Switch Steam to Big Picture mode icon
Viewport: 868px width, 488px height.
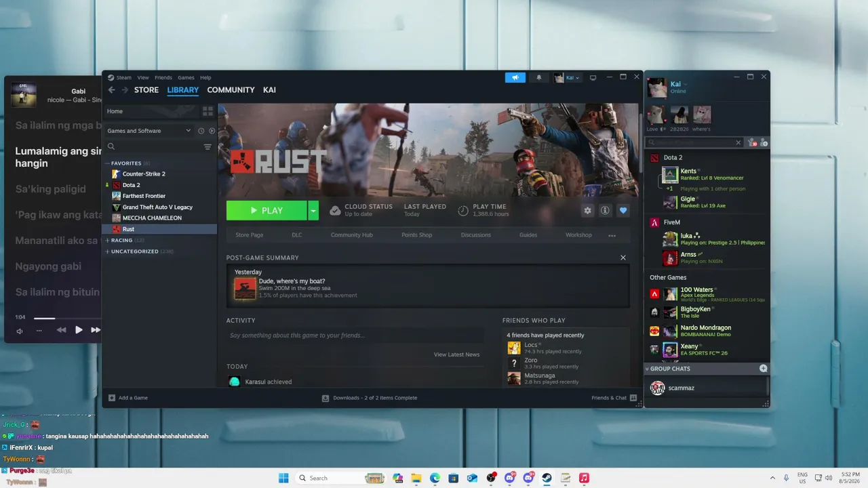click(593, 77)
